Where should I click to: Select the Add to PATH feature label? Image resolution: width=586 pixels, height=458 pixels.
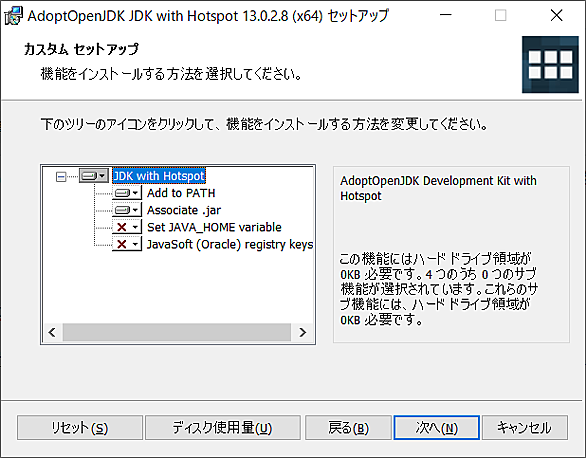181,193
